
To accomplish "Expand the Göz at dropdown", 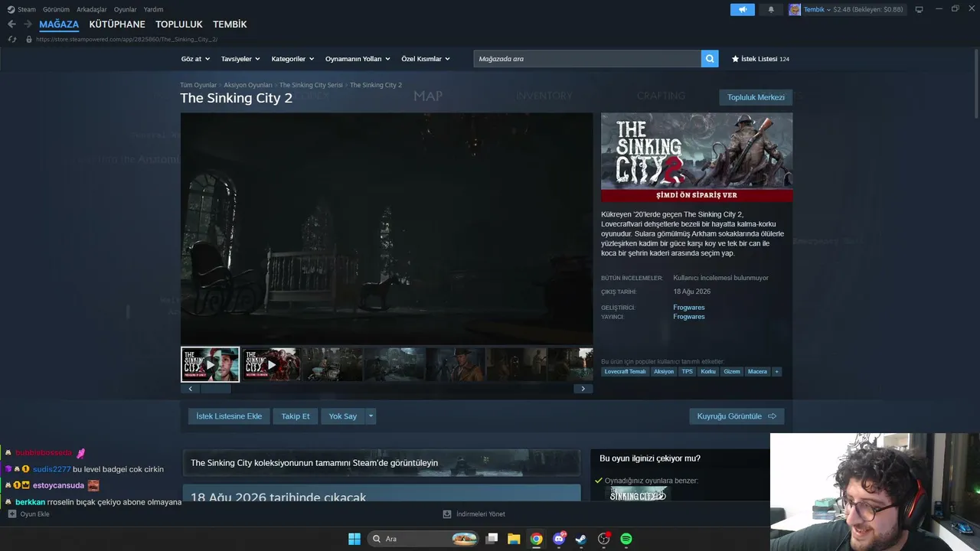I will (x=194, y=59).
